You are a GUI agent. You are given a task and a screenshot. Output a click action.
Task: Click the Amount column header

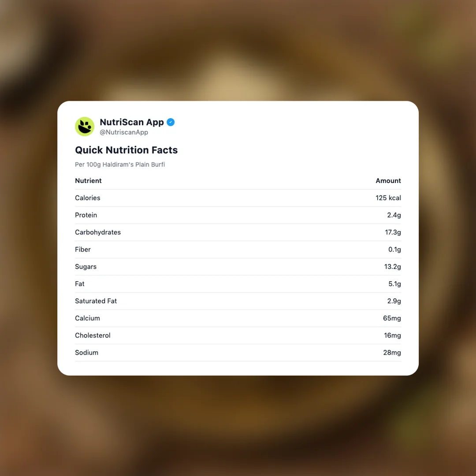[388, 181]
